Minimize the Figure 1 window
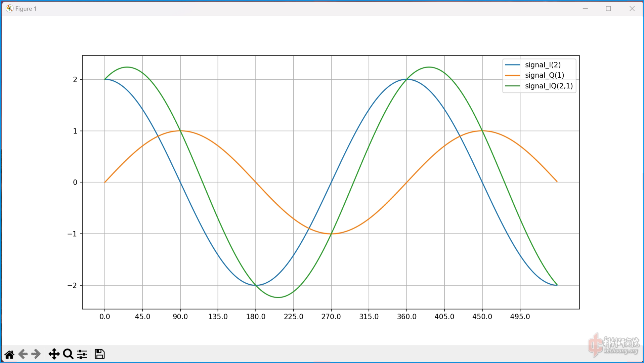Screen dimensions: 644x363 585,8
